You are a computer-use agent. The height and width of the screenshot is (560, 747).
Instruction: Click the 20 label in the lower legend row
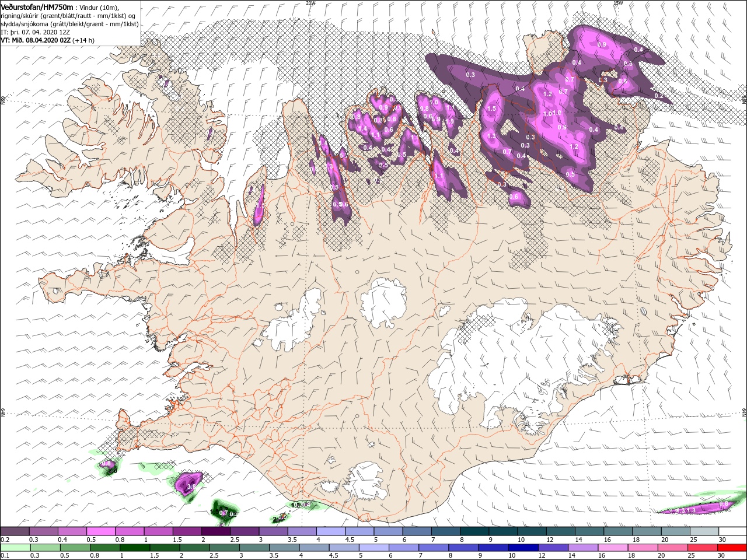tap(662, 556)
